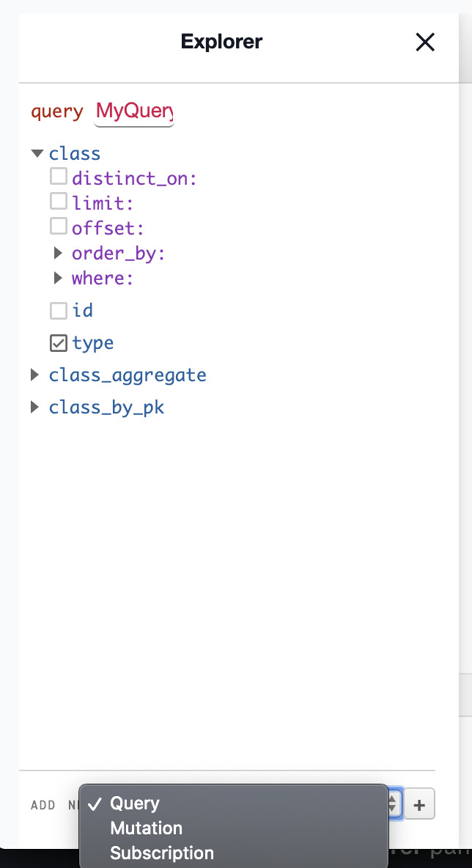Click the plus icon to add operation

[x=419, y=804]
